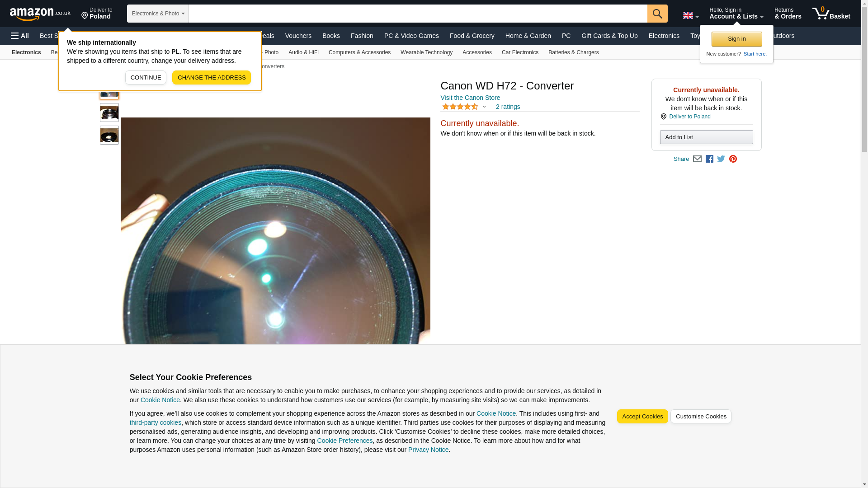This screenshot has width=868, height=488.
Task: Share product on Twitter icon
Action: pyautogui.click(x=721, y=159)
